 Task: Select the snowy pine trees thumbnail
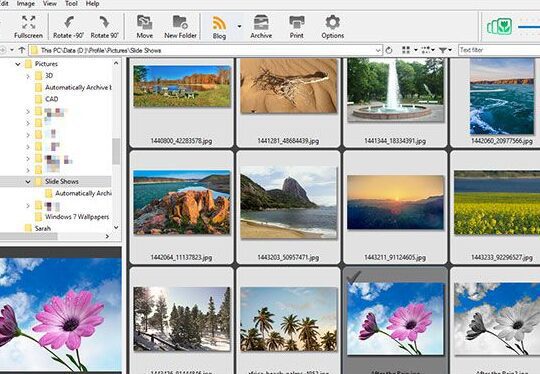coord(182,319)
